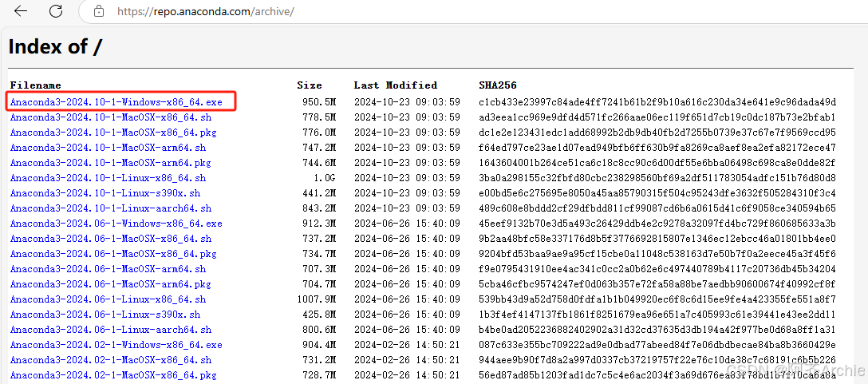Click the 1007.9M size value
Viewport: 868px width, 384px height.
point(317,299)
